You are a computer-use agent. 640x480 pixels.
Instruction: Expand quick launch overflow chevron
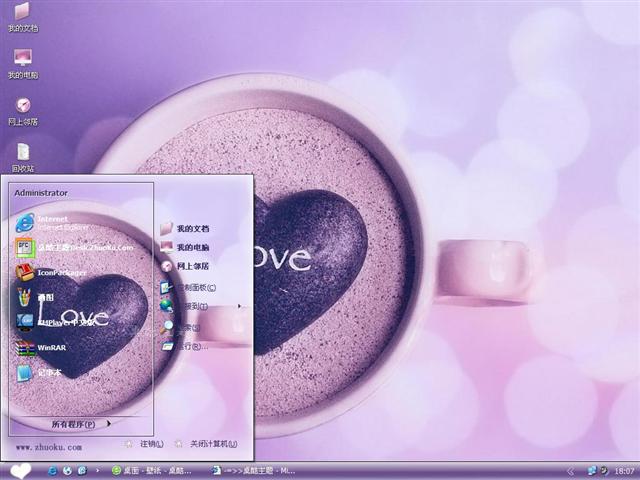click(x=97, y=470)
